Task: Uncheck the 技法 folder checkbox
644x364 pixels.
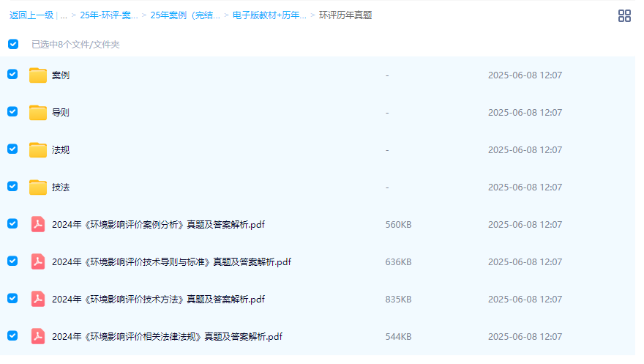Action: coord(12,186)
